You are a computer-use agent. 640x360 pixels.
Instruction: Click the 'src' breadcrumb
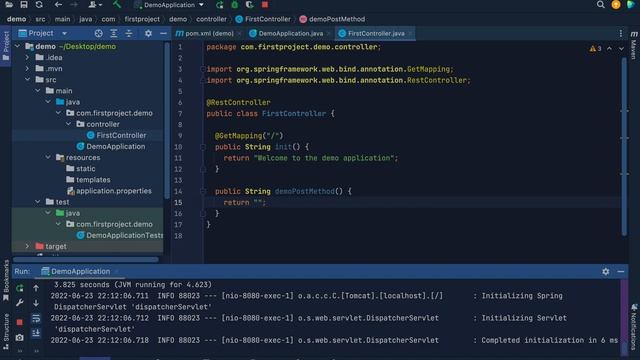(40, 19)
